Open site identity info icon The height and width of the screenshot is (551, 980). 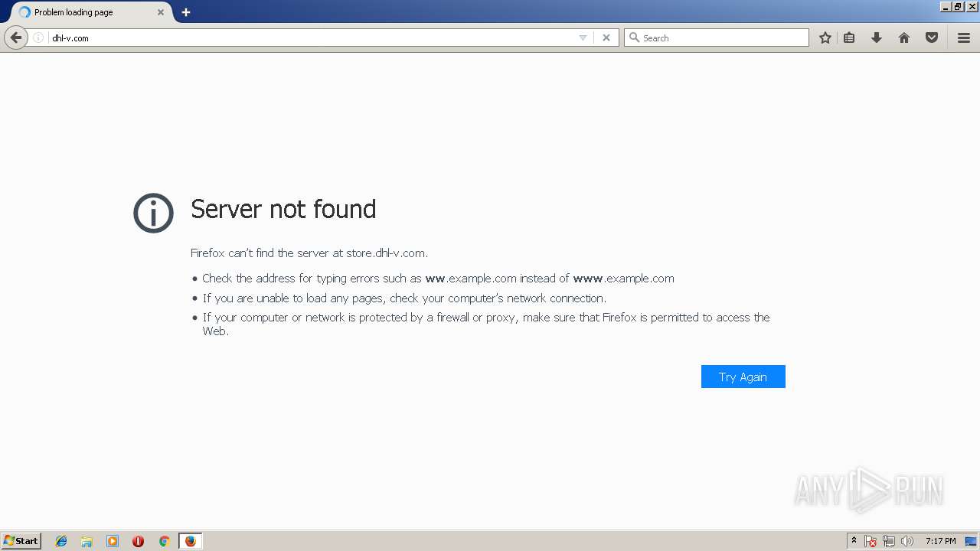pos(38,37)
